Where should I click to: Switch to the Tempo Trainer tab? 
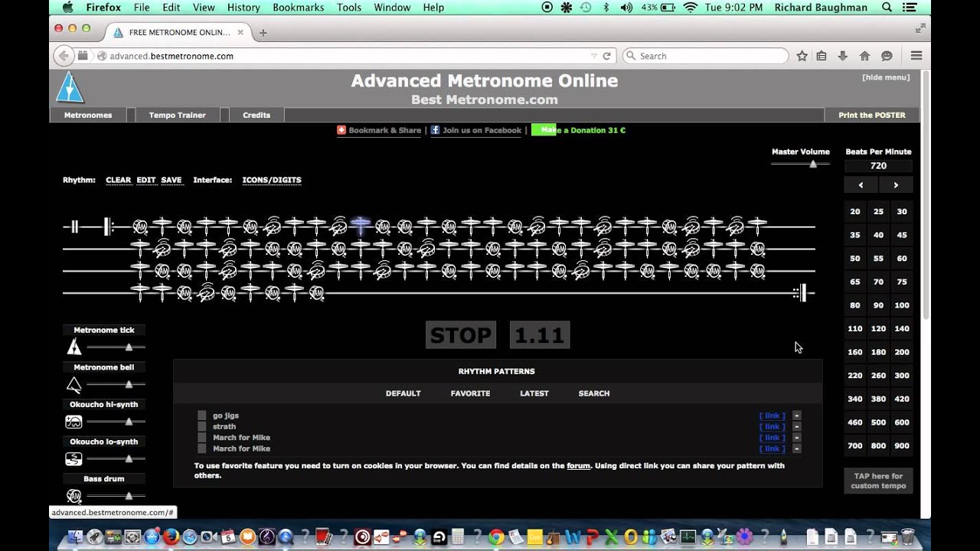pyautogui.click(x=178, y=115)
